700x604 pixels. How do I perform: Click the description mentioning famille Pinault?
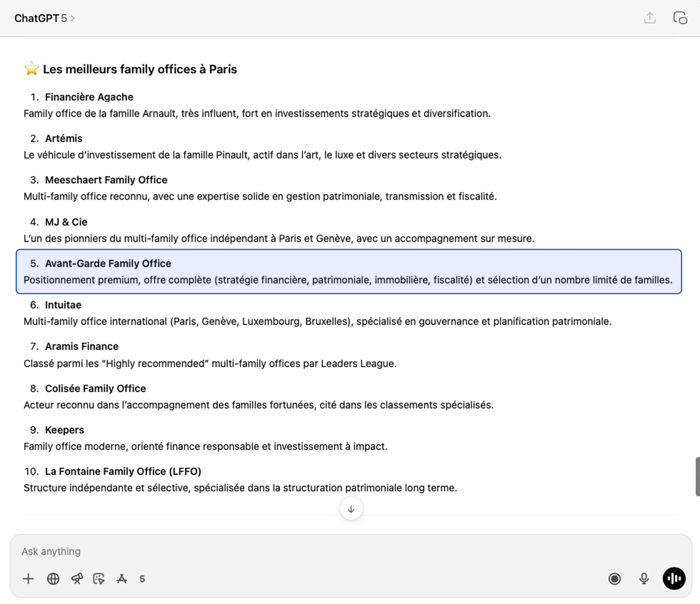click(262, 155)
